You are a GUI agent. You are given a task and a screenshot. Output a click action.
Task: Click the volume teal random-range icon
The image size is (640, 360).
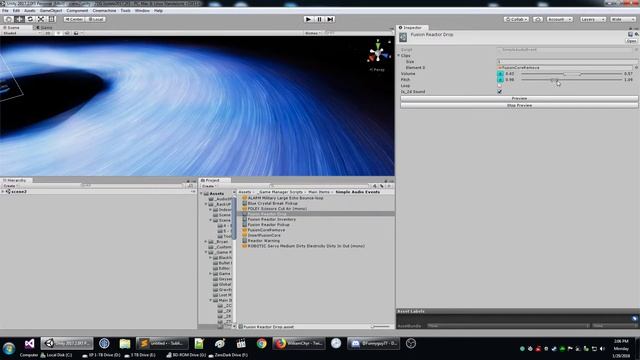coord(500,73)
